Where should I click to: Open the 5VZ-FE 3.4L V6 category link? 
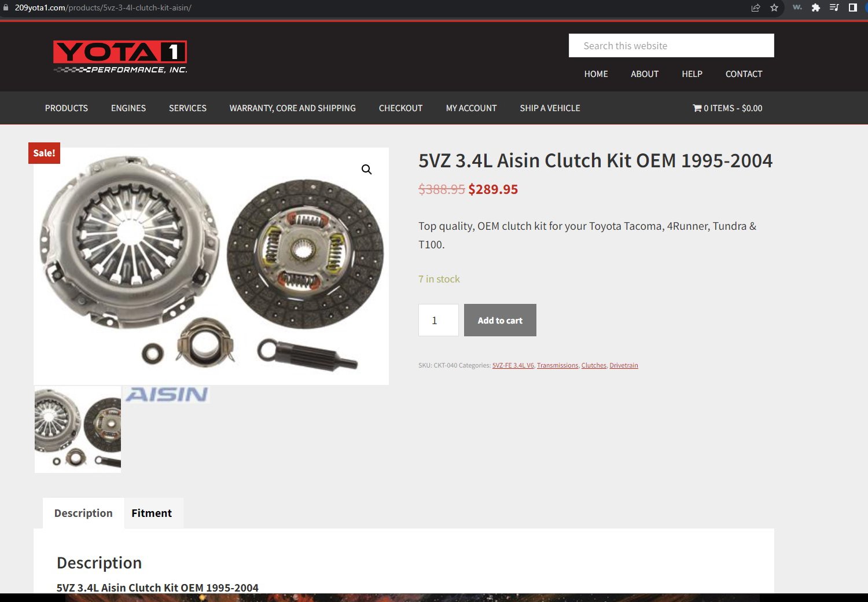513,365
